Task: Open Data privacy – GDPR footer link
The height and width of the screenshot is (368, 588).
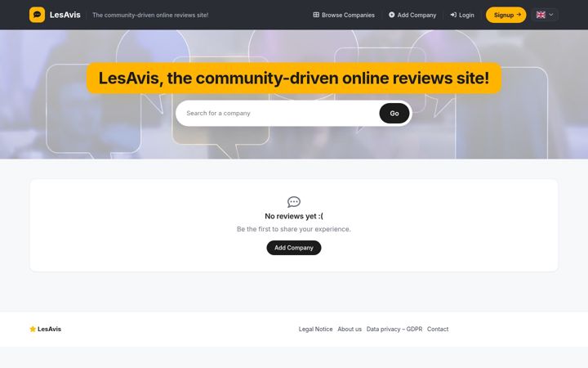Action: point(394,329)
